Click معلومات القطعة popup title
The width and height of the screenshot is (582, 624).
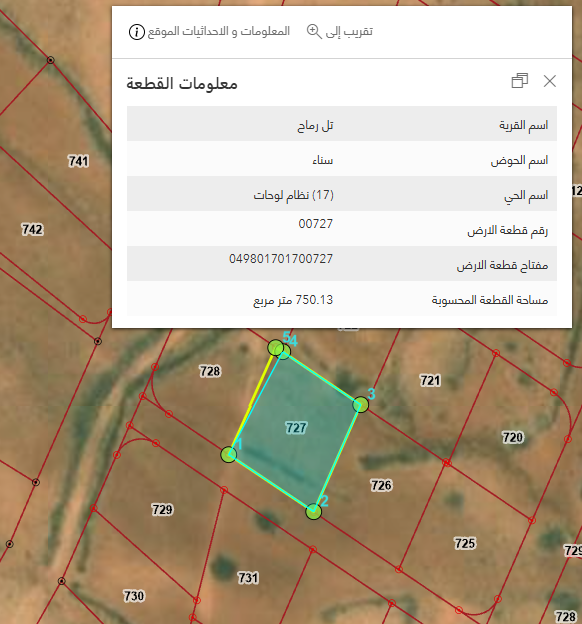182,84
